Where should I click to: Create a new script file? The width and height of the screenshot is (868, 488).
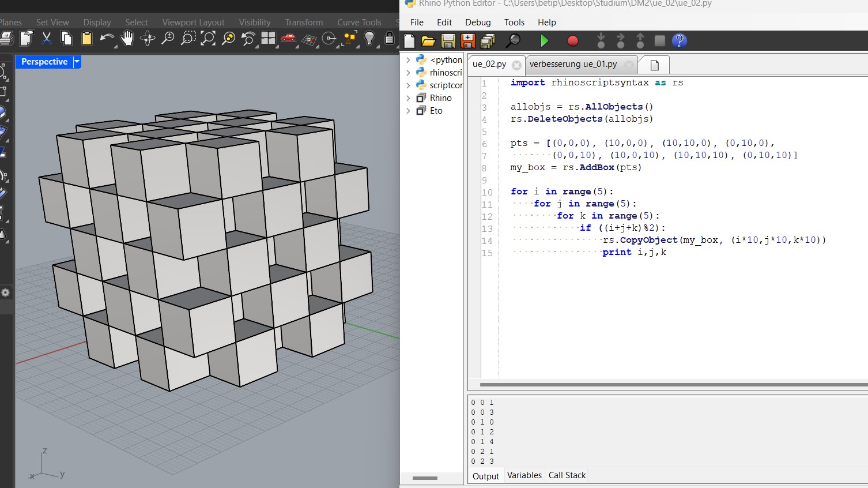pyautogui.click(x=409, y=40)
